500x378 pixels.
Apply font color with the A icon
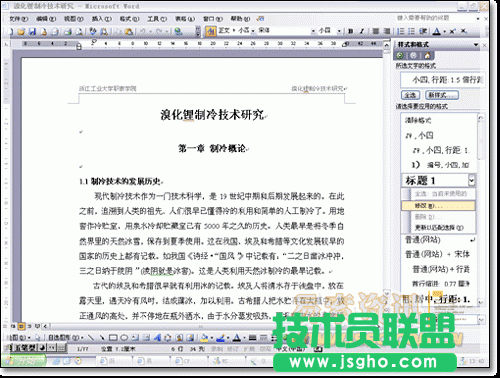pyautogui.click(x=436, y=31)
